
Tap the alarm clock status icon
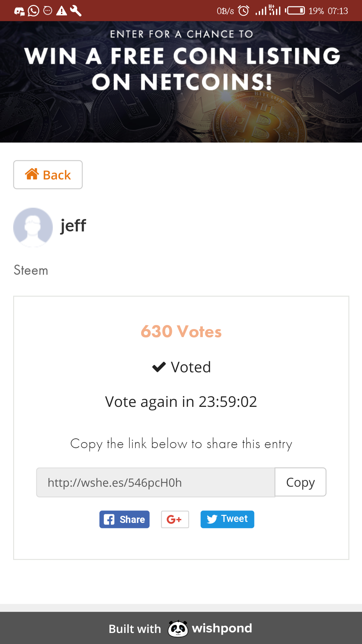tap(244, 11)
